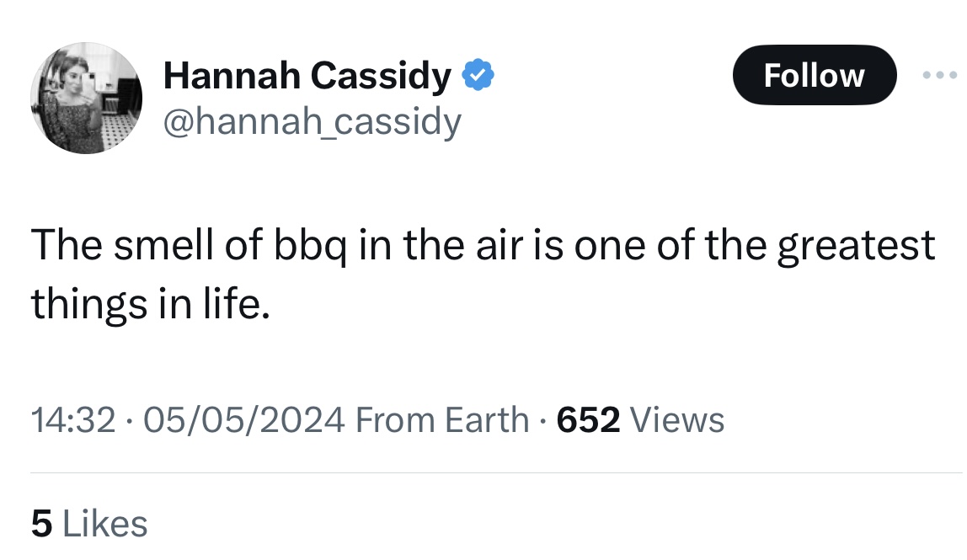Click the word 'Views' beside the count
Image resolution: width=967 pixels, height=560 pixels.
point(676,419)
